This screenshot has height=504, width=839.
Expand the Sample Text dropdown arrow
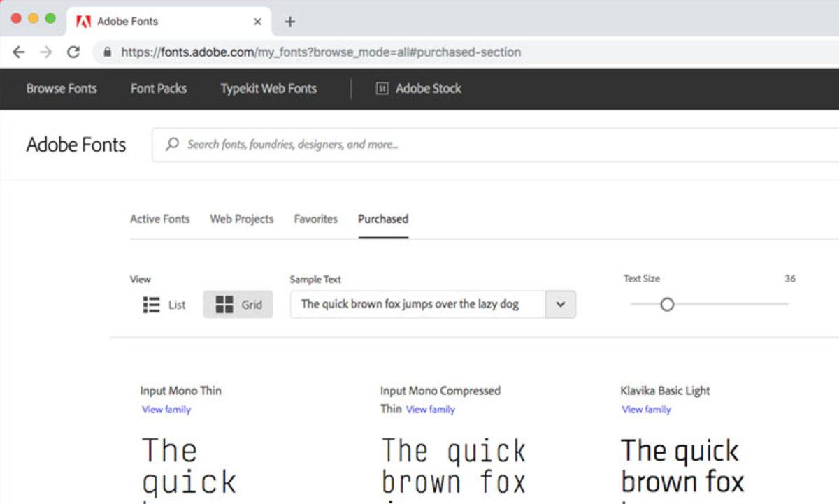(x=560, y=305)
